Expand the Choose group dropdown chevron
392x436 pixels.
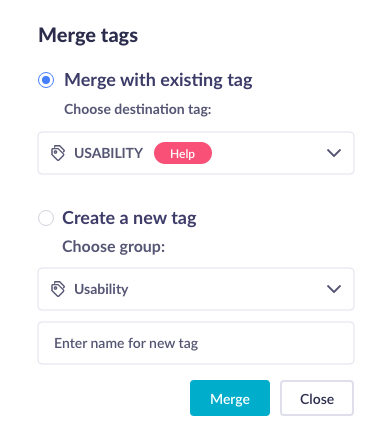(x=334, y=289)
